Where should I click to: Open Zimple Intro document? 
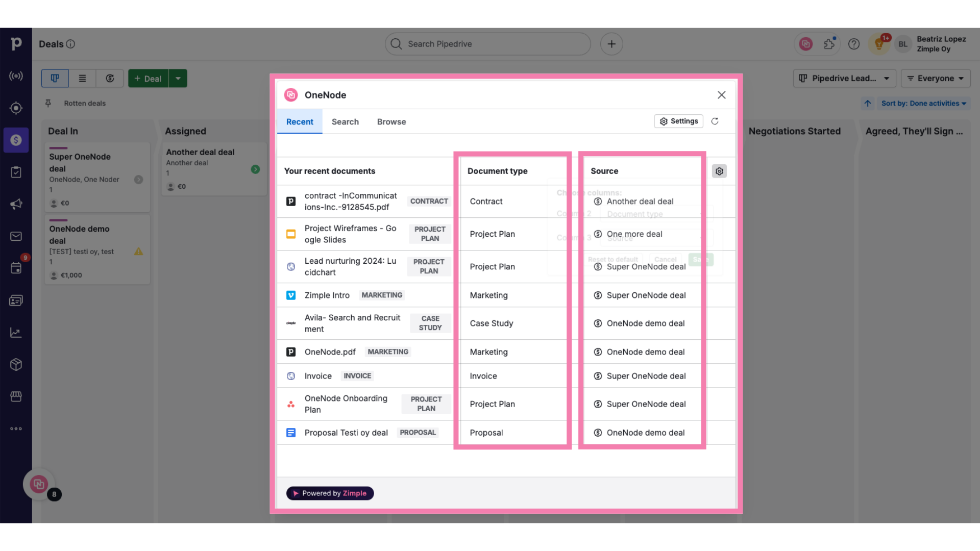click(327, 295)
